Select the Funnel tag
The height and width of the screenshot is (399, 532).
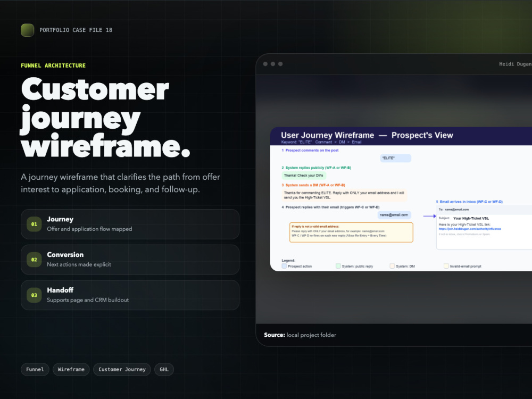(x=35, y=370)
